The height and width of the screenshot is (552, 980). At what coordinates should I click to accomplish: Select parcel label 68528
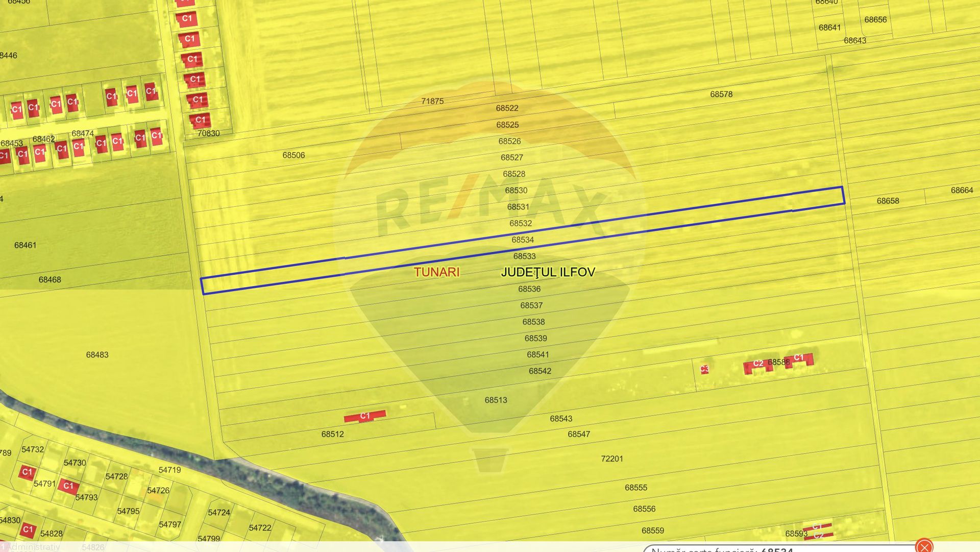click(x=514, y=174)
